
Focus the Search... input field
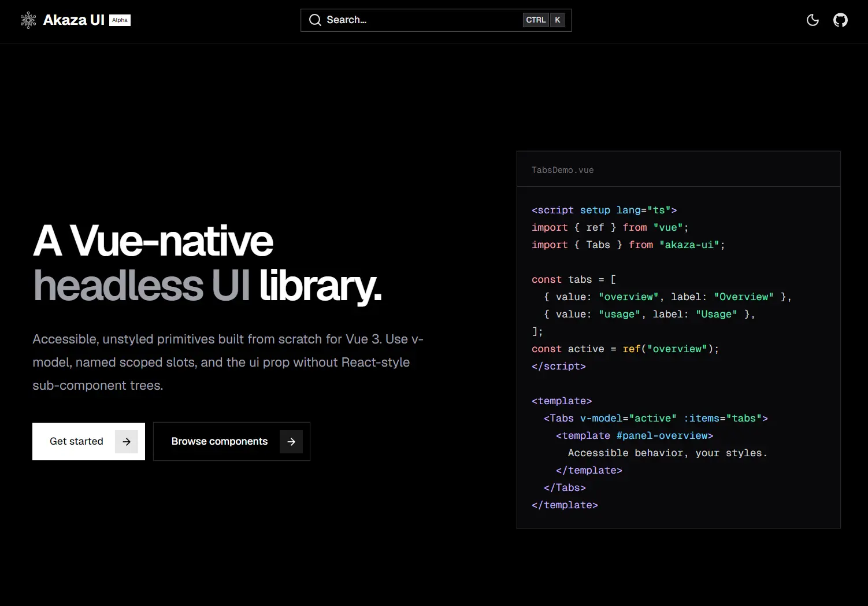click(436, 20)
